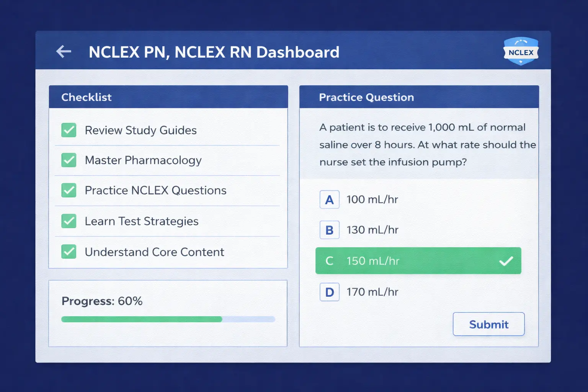This screenshot has height=392, width=588.
Task: Uncheck Review Study Guides checkbox
Action: [x=69, y=130]
